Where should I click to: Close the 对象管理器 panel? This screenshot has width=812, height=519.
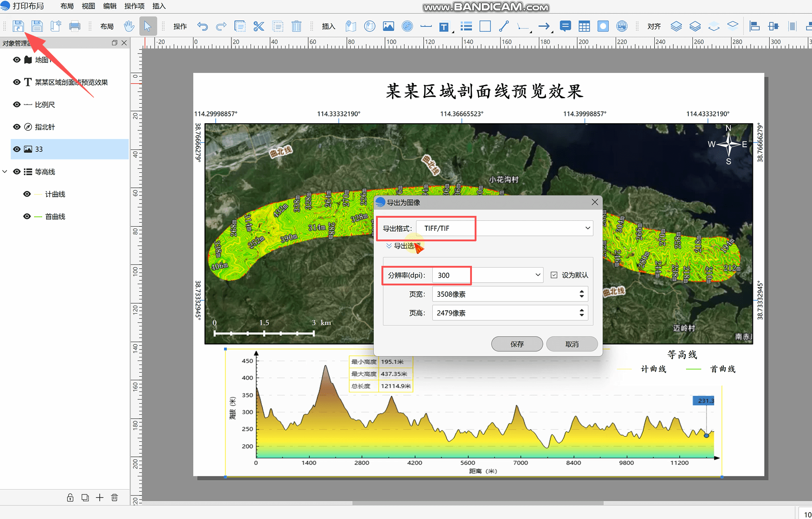(x=124, y=43)
